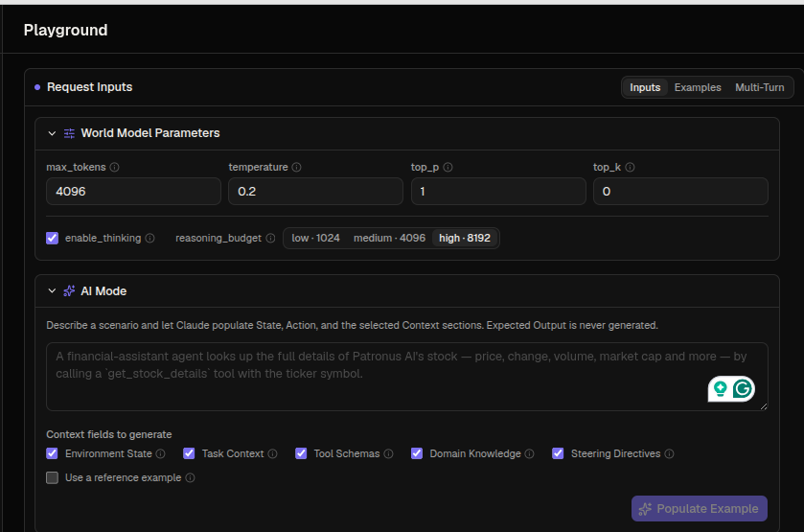Screen dimensions: 804x532
Task: Uncheck the Steering Directives checkbox
Action: [x=558, y=453]
